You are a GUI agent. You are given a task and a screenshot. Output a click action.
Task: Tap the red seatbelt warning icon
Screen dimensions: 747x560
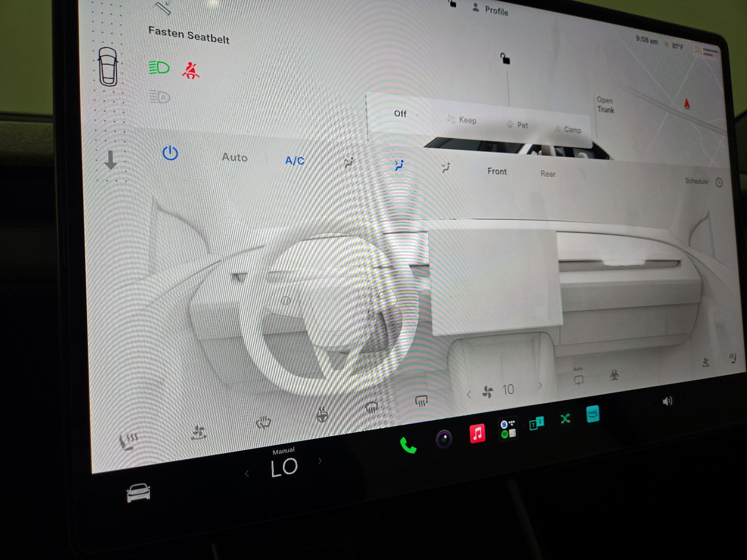[191, 70]
